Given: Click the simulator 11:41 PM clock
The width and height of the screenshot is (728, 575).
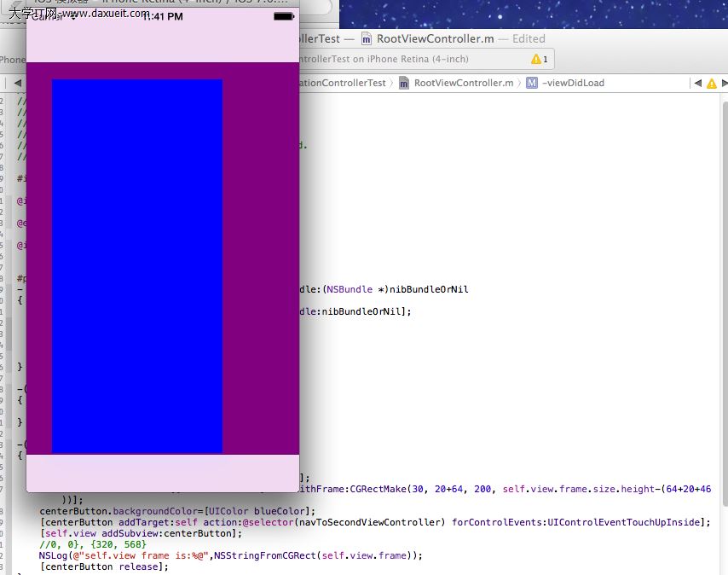Looking at the screenshot, I should 162,16.
